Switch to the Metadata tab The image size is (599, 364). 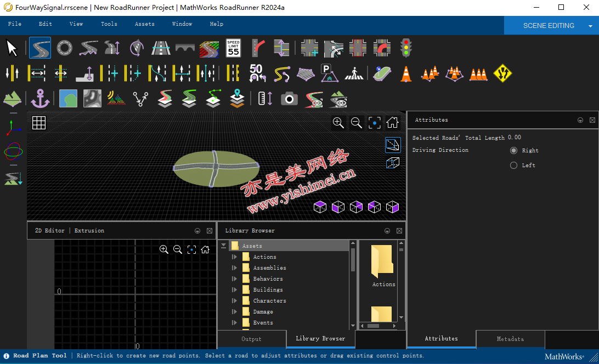point(510,339)
